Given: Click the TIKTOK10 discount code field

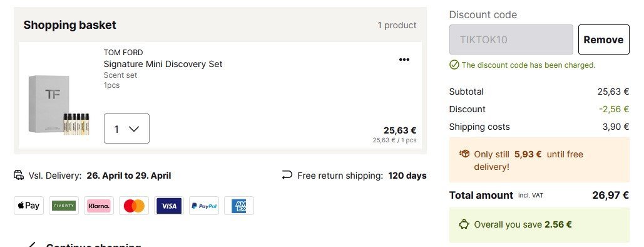Looking at the screenshot, I should tap(511, 39).
